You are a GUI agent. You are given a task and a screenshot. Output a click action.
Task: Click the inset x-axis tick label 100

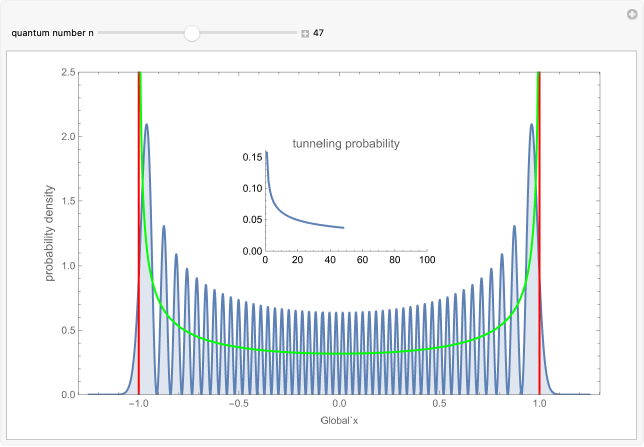pos(427,261)
